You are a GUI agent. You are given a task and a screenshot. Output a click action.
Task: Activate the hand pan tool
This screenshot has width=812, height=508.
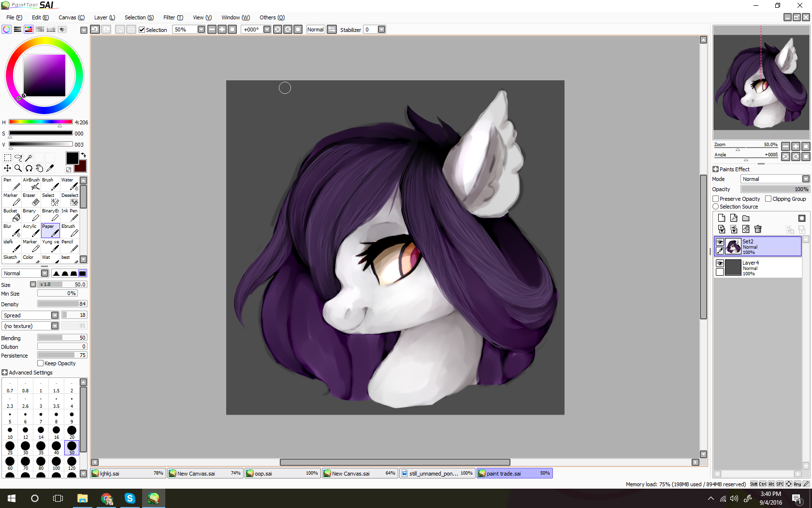[40, 168]
